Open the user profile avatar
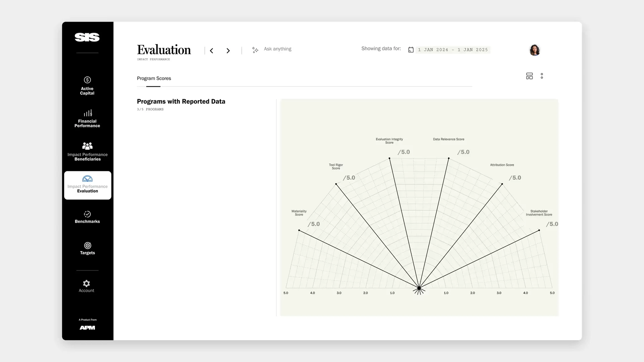Image resolution: width=644 pixels, height=362 pixels. (x=534, y=50)
